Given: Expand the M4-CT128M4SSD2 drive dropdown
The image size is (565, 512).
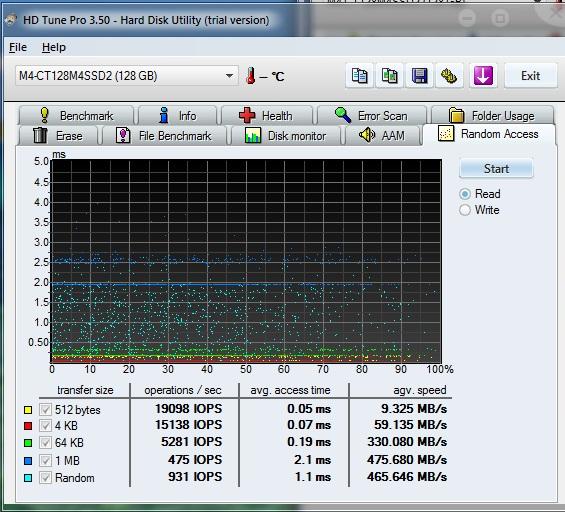Looking at the screenshot, I should pos(126,76).
